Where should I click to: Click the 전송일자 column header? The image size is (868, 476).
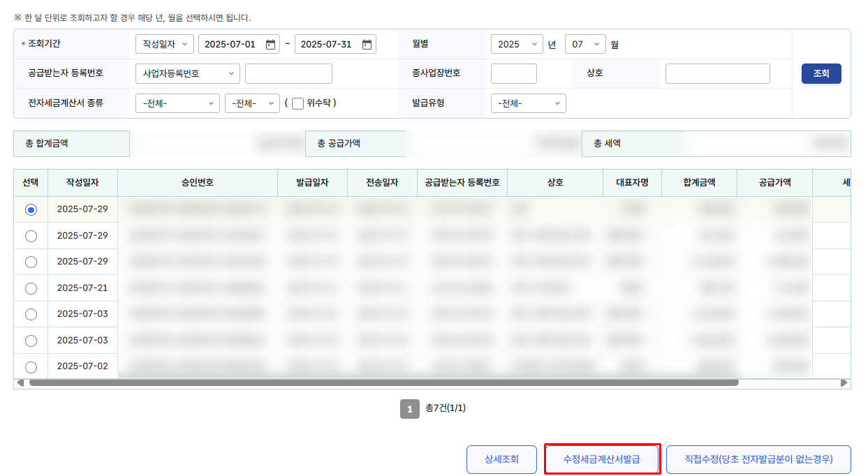(382, 183)
